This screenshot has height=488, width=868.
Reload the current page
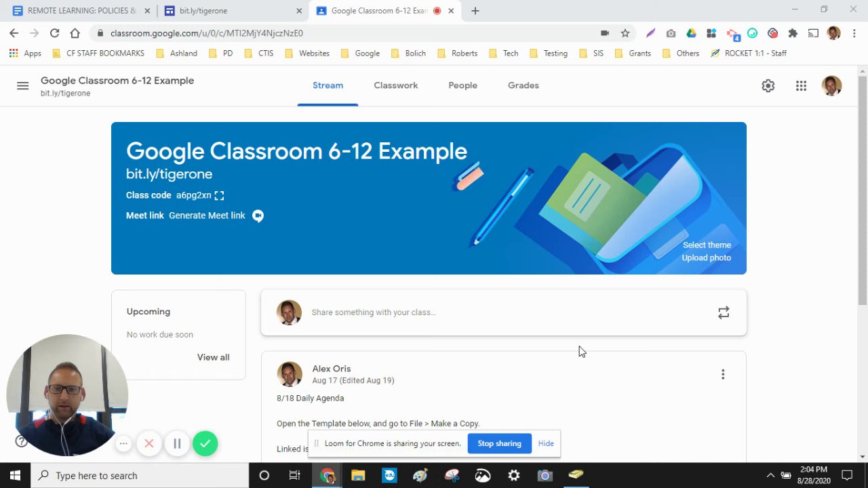coord(54,33)
